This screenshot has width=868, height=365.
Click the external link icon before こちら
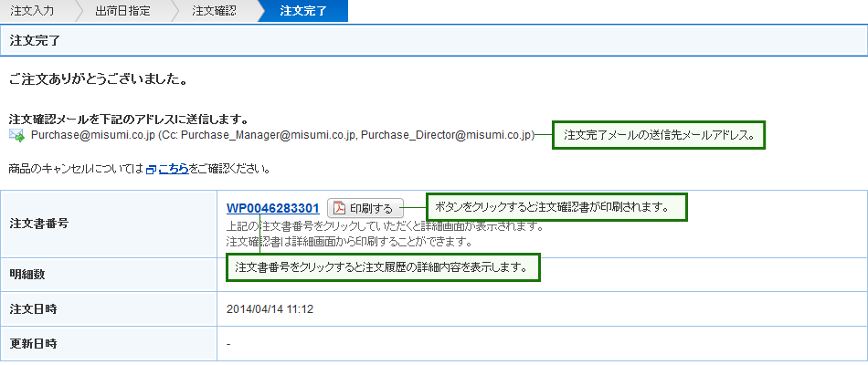coord(152,169)
